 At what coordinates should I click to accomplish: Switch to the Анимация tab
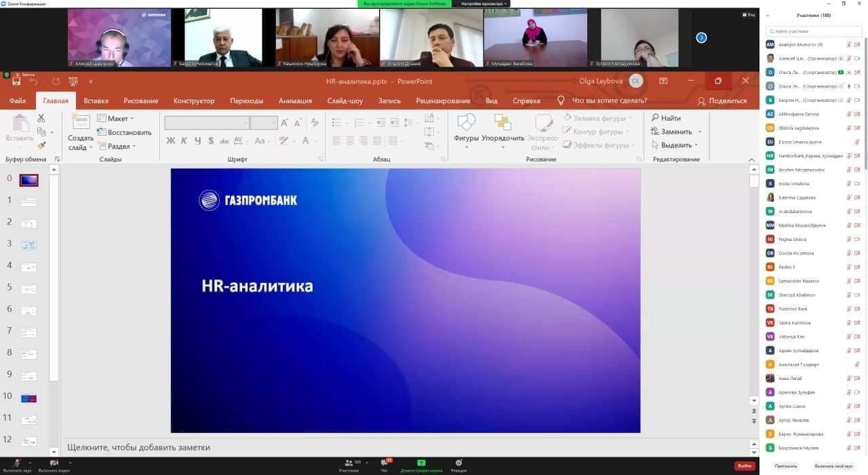click(x=295, y=101)
